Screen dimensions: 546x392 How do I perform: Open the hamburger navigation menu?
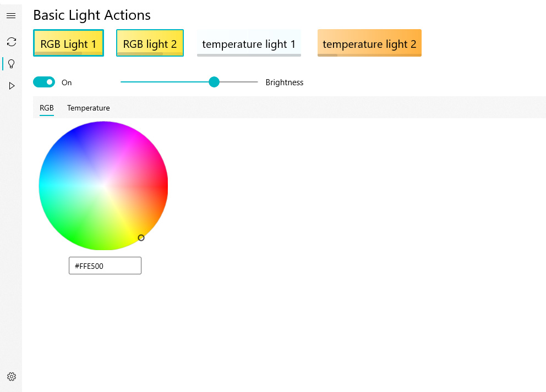click(x=11, y=16)
